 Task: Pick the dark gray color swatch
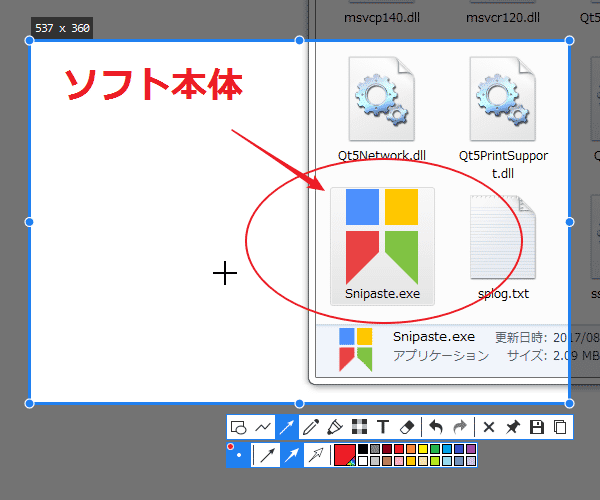(x=375, y=449)
